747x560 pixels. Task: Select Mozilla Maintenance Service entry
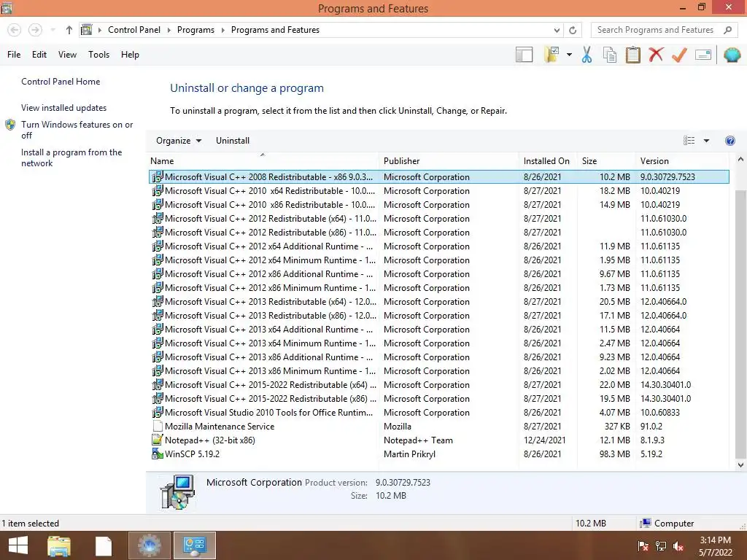click(x=438, y=427)
